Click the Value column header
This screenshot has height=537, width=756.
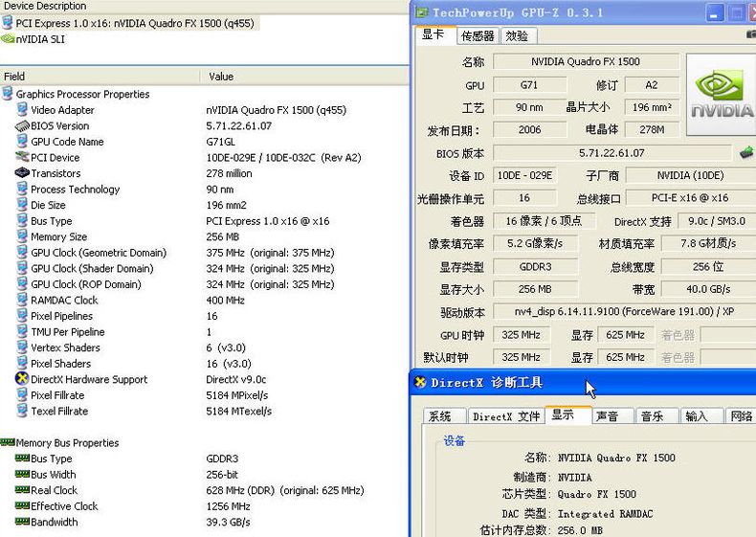click(x=221, y=76)
